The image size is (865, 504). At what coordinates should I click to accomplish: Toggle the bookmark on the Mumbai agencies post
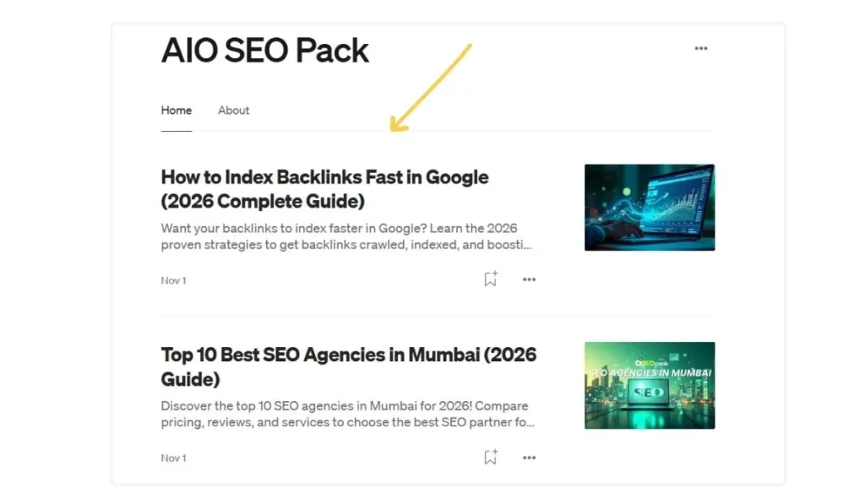click(490, 456)
